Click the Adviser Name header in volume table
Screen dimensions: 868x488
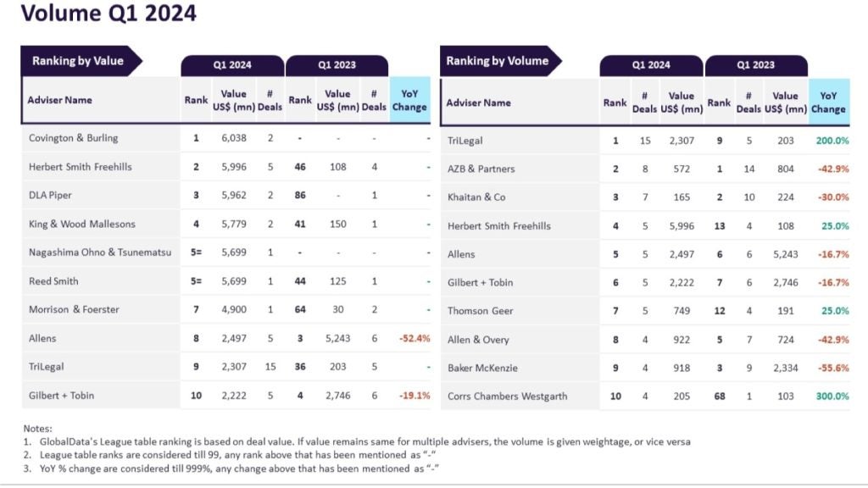click(479, 103)
